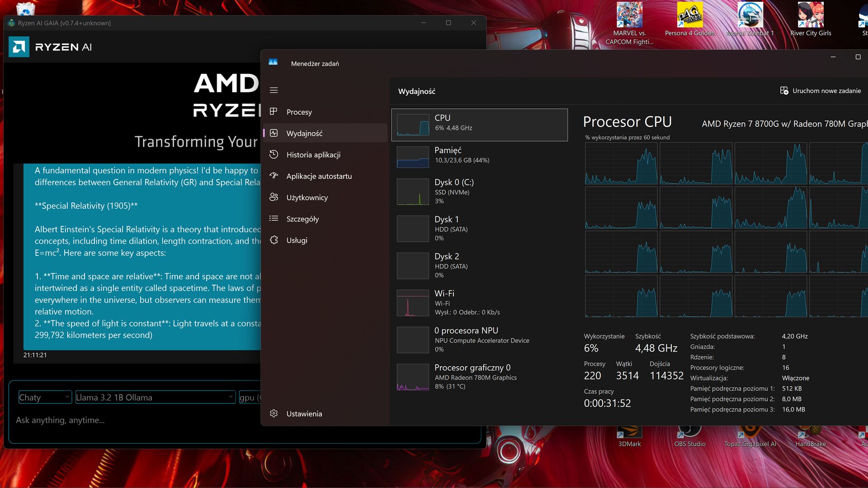Click the AMD Ryzen AI logo icon
Viewport: 868px width, 488px height.
click(x=19, y=47)
